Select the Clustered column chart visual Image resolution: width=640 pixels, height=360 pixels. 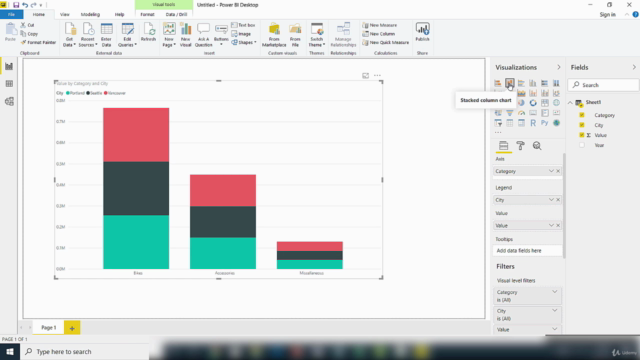pyautogui.click(x=533, y=83)
